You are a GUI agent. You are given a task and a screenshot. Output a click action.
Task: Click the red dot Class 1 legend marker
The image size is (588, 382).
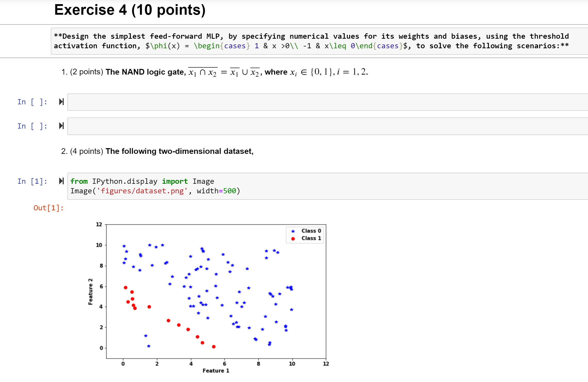tap(293, 239)
